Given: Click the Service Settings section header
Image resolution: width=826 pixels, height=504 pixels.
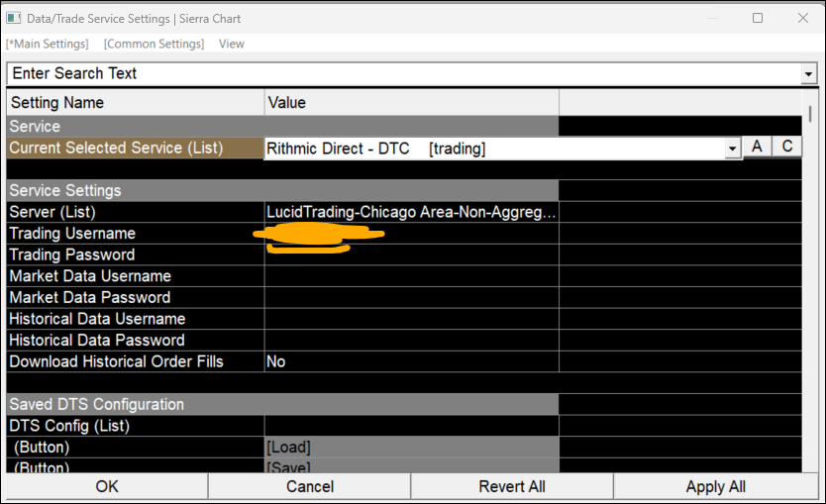Looking at the screenshot, I should pos(282,191).
